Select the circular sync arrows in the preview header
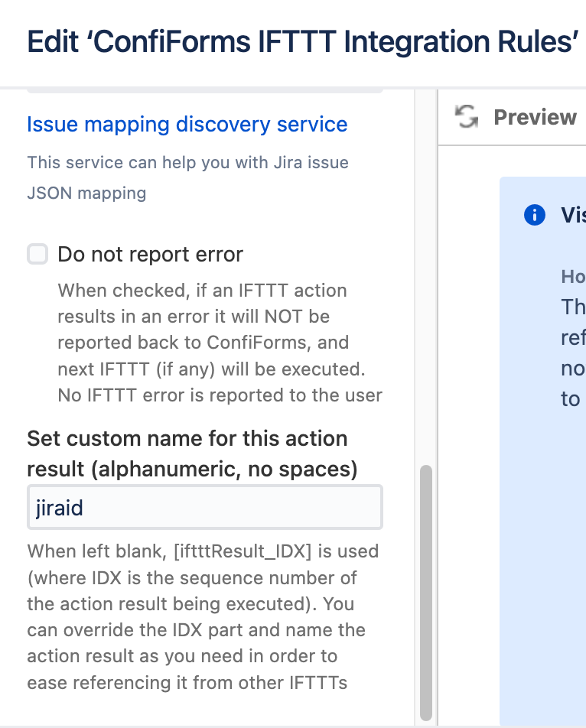This screenshot has width=586, height=728. pyautogui.click(x=466, y=117)
